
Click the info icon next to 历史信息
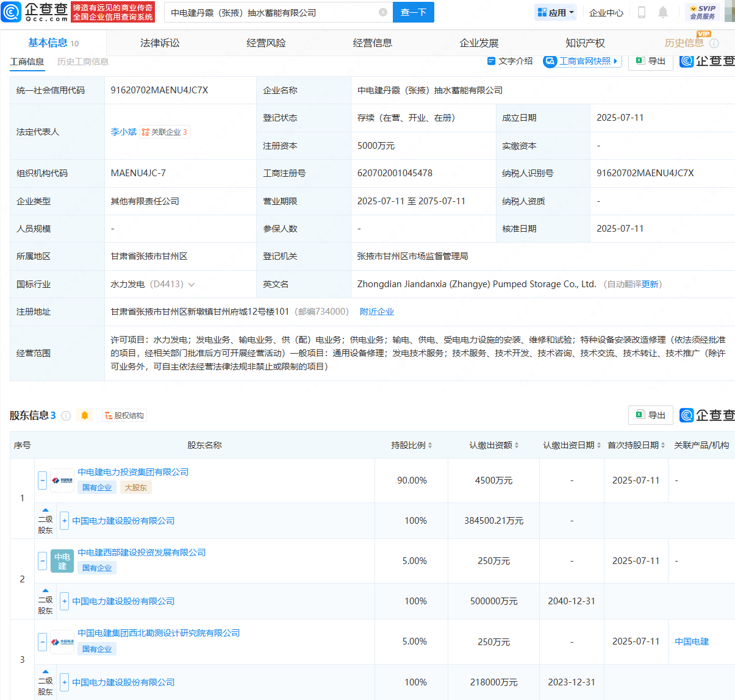[714, 43]
